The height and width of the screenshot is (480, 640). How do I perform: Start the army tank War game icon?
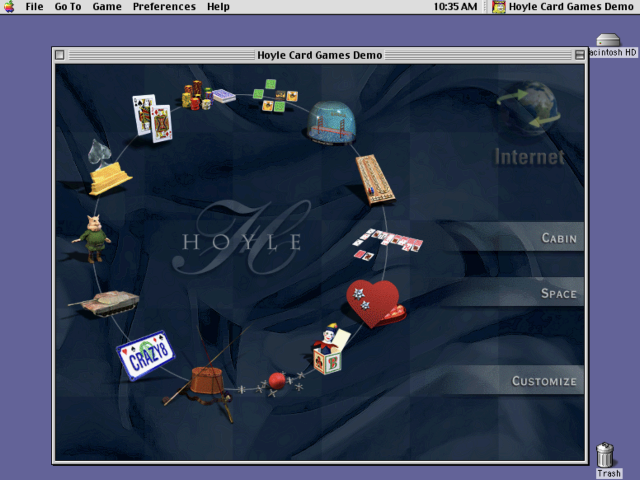tap(104, 303)
